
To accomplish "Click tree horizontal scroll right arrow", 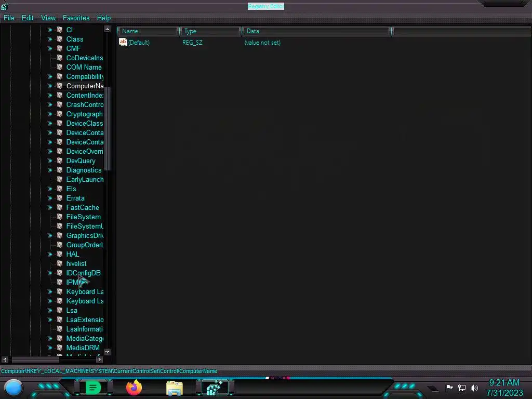I will [99, 360].
